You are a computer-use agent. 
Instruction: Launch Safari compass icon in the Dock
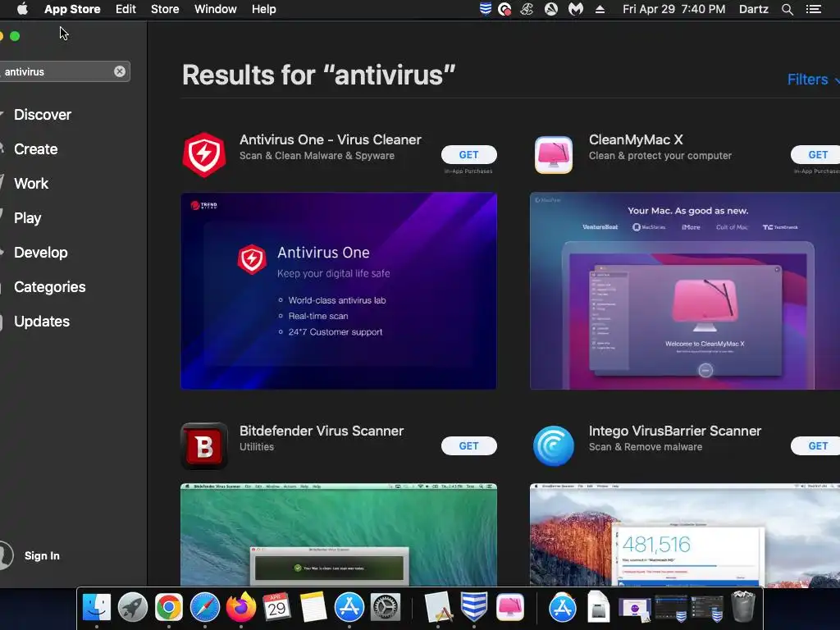tap(204, 608)
